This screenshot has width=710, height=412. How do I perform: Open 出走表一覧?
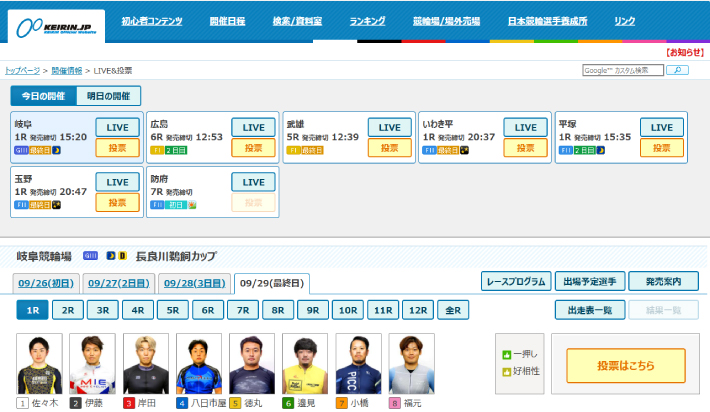[590, 310]
